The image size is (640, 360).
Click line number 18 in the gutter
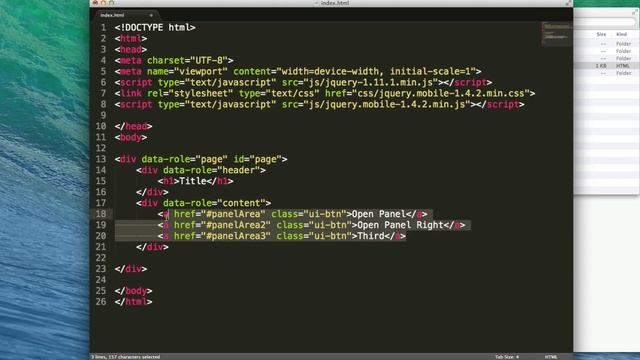point(101,214)
